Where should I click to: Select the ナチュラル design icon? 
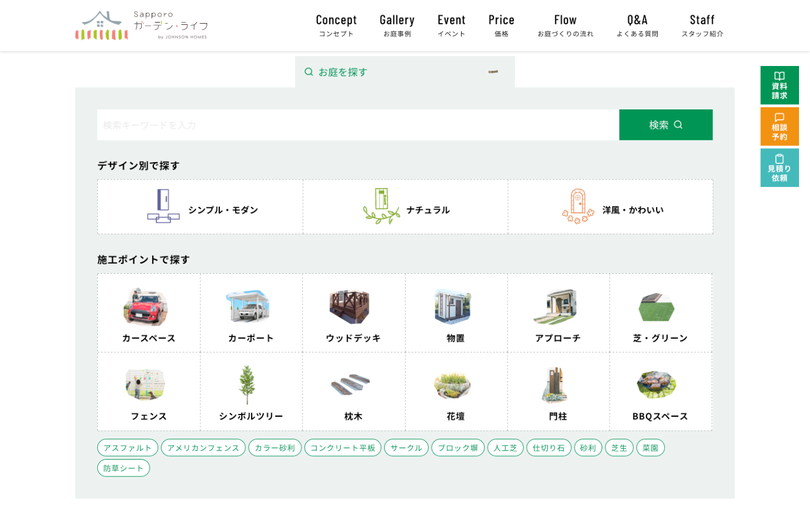[381, 206]
